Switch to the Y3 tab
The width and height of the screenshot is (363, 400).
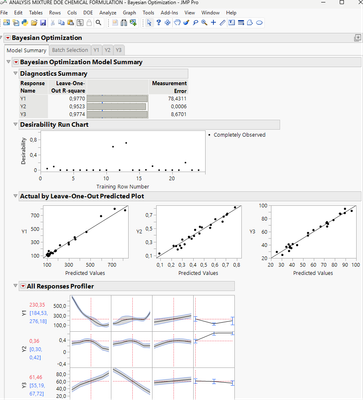118,50
